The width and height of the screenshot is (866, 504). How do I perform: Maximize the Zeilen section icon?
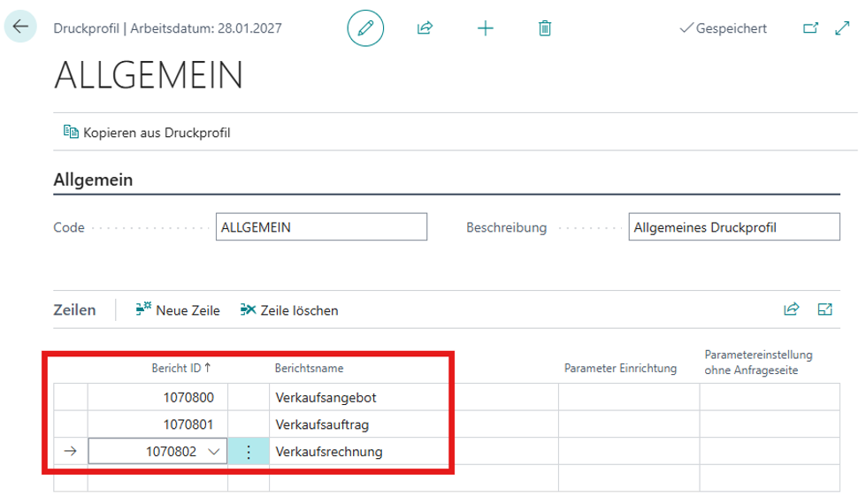825,309
